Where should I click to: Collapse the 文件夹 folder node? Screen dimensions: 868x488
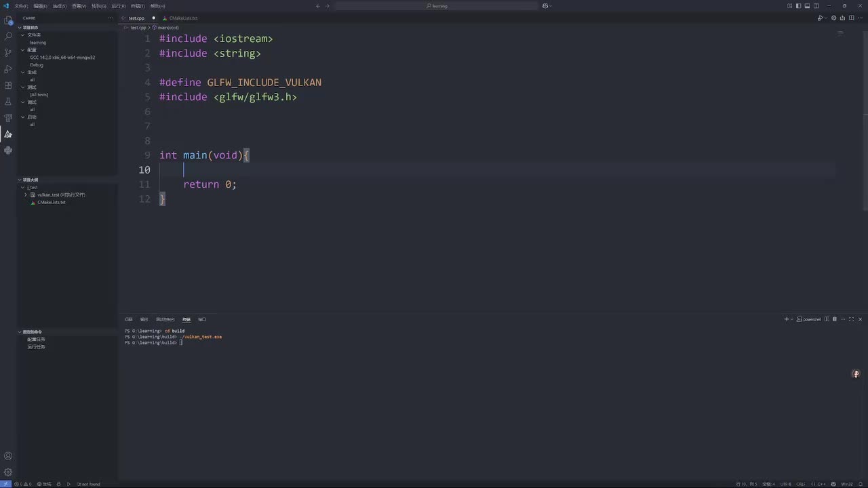[23, 35]
